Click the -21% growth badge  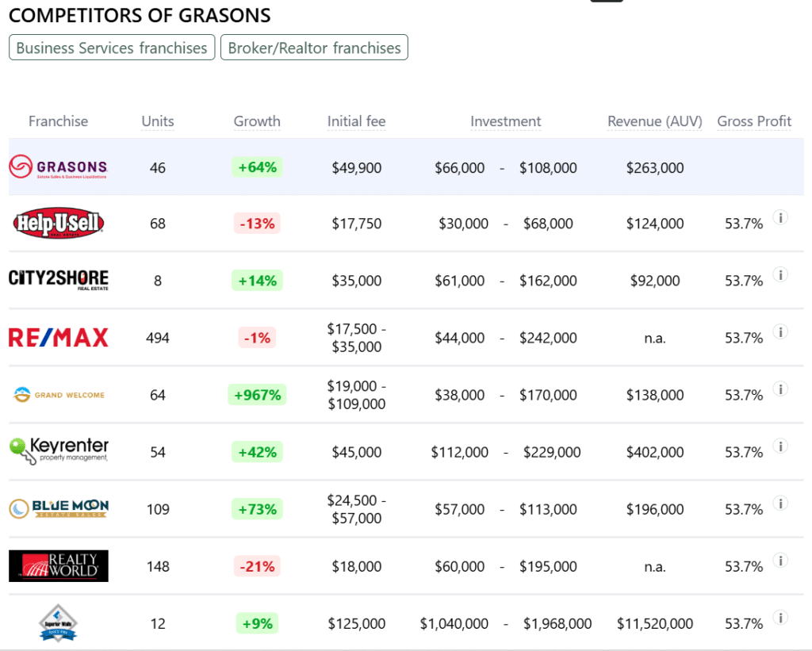click(257, 567)
